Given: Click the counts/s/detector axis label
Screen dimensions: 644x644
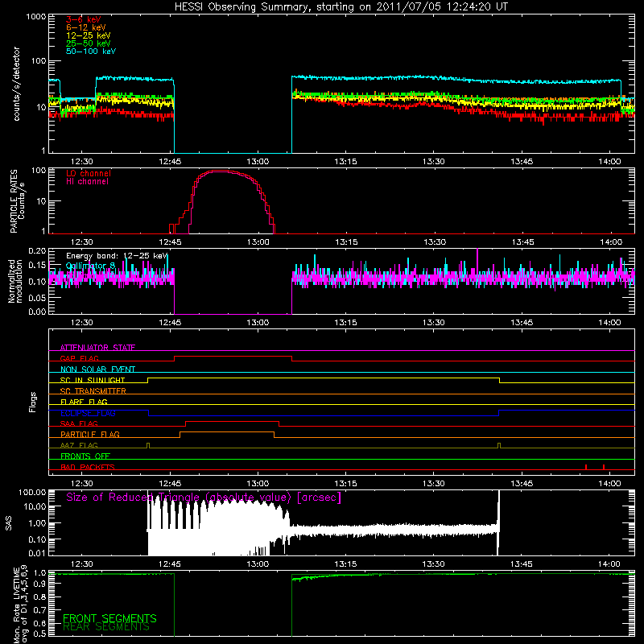Looking at the screenshot, I should [17, 84].
